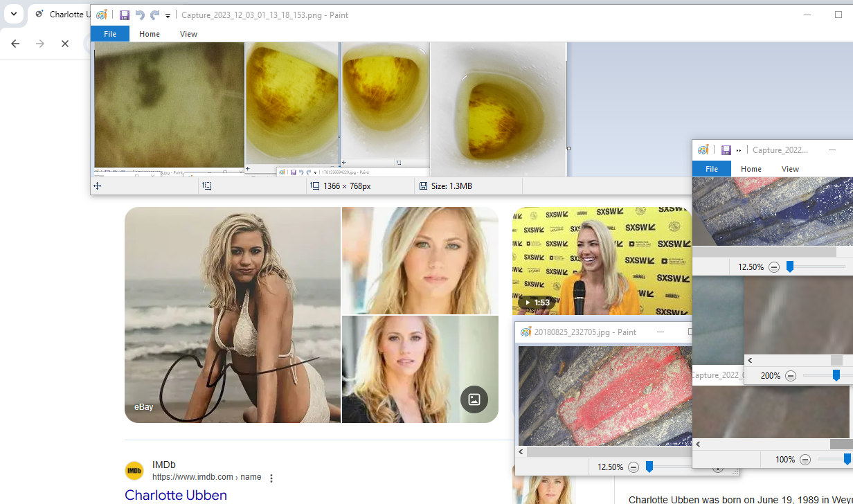This screenshot has width=853, height=504.
Task: Click the Redo arrow in Paint toolbar
Action: [x=155, y=15]
